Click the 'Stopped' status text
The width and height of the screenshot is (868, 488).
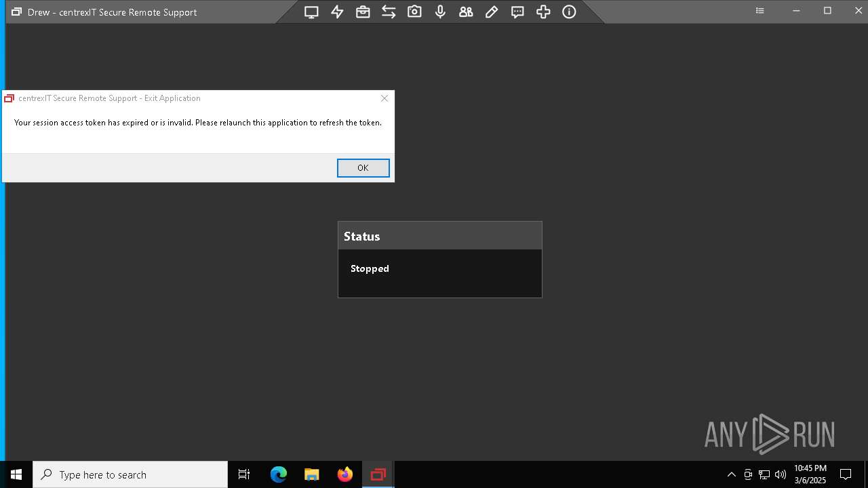pyautogui.click(x=370, y=268)
